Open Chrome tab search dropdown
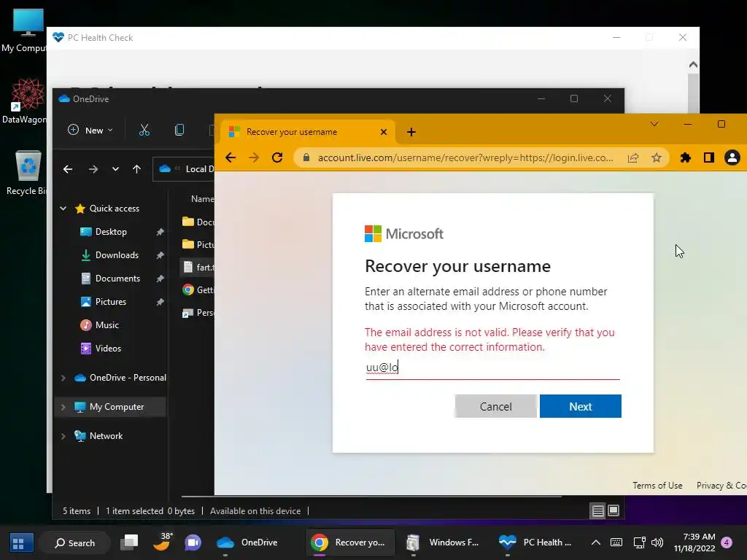The height and width of the screenshot is (560, 747). [654, 124]
